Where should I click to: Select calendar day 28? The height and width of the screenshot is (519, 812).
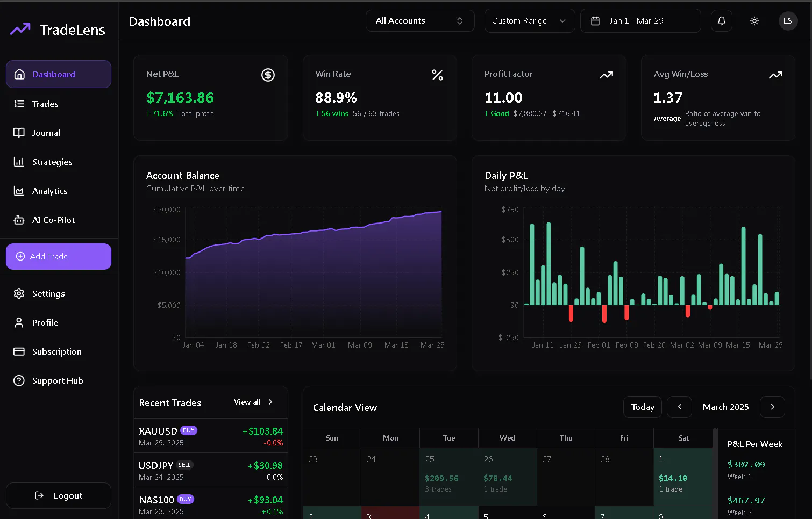click(x=624, y=477)
